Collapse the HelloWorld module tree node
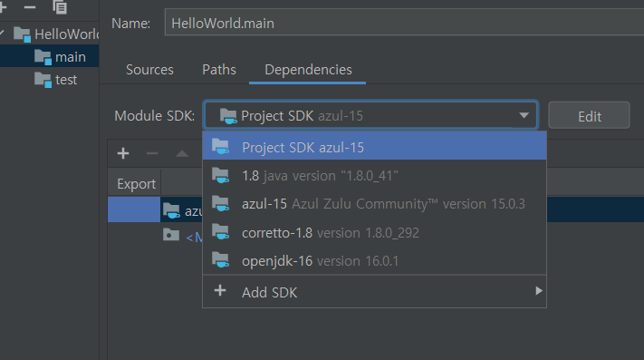 [3, 33]
